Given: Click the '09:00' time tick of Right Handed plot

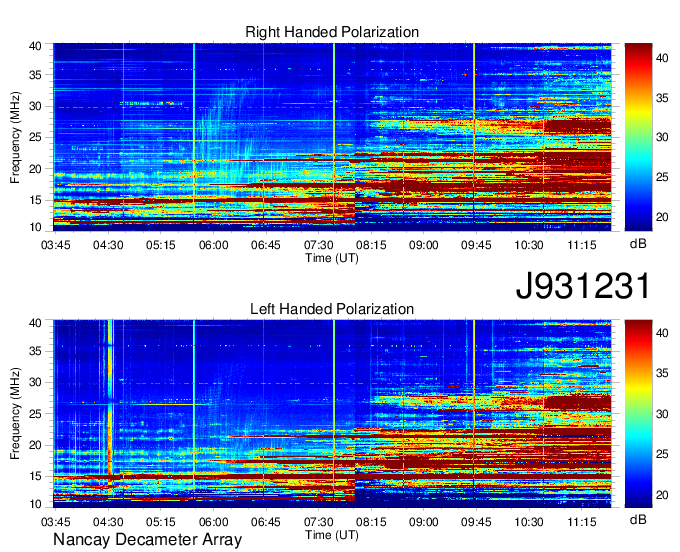Looking at the screenshot, I should click(x=424, y=245).
